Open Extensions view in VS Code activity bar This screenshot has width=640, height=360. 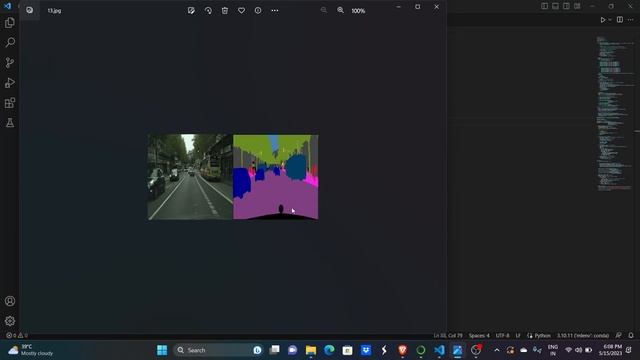(10, 103)
